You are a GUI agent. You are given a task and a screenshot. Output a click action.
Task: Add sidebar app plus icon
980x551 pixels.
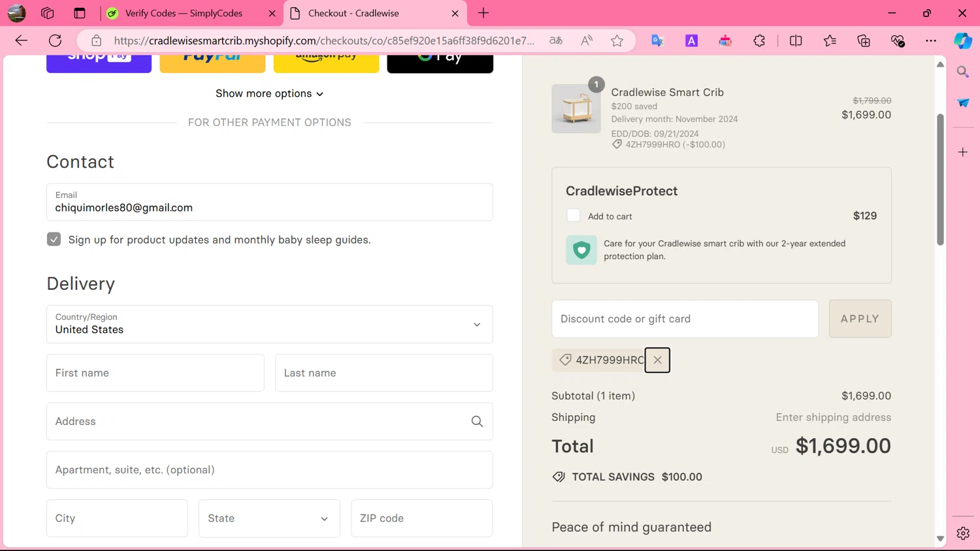tap(963, 152)
